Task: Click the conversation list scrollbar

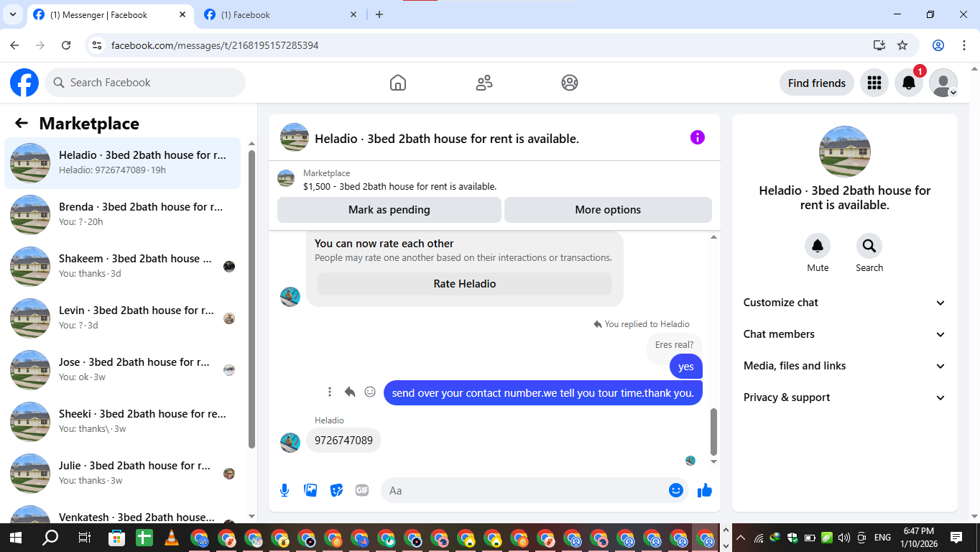Action: coord(251,299)
